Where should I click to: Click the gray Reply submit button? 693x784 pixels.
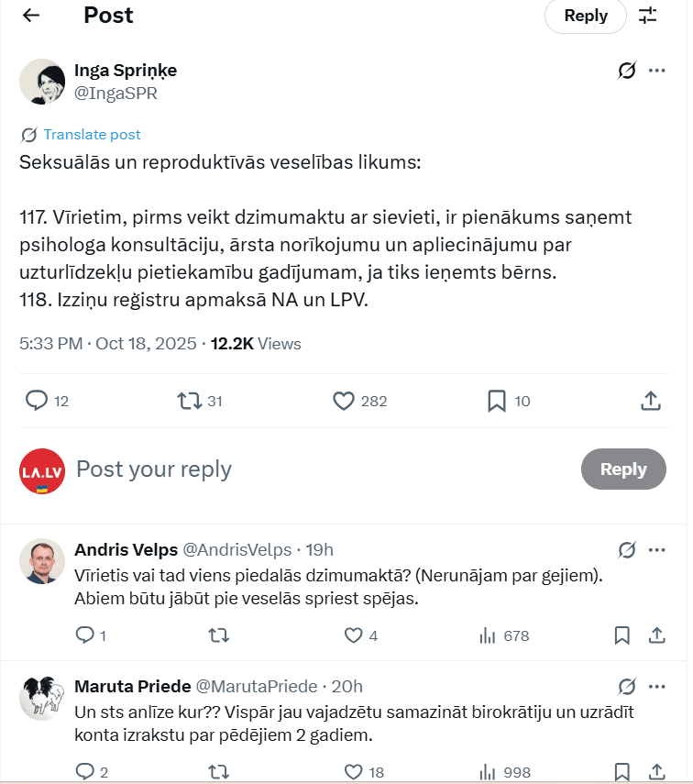623,469
